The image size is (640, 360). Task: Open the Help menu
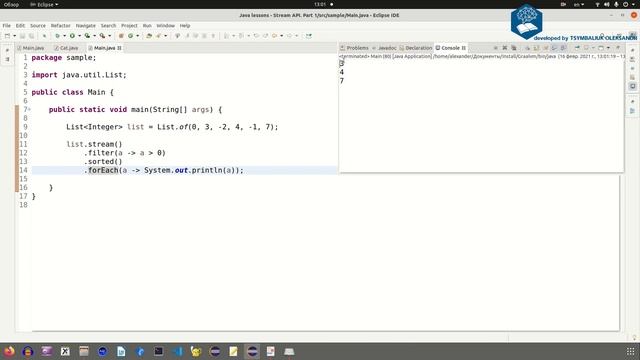click(x=185, y=25)
